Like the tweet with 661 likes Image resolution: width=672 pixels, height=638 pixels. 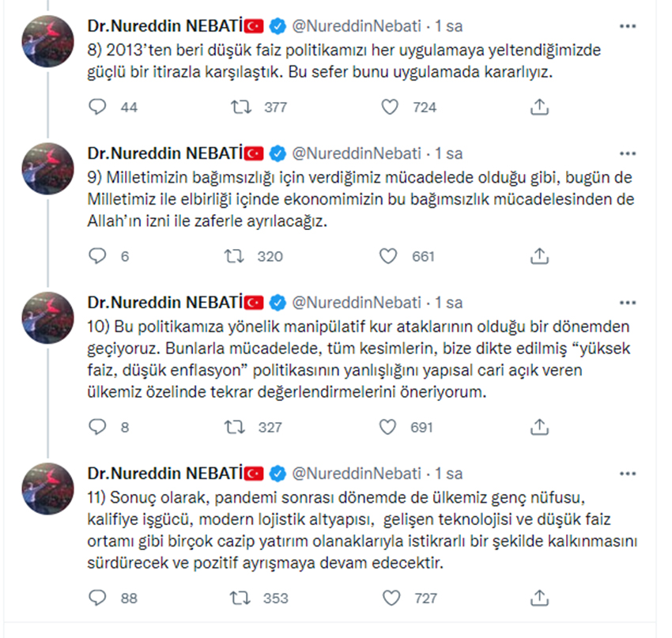click(388, 256)
